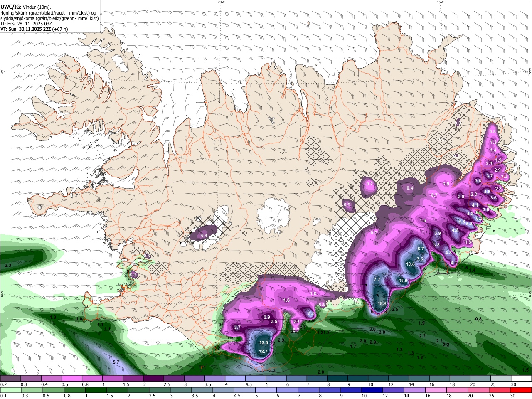Click the '5.7' rain value offshore southwest

tap(116, 362)
